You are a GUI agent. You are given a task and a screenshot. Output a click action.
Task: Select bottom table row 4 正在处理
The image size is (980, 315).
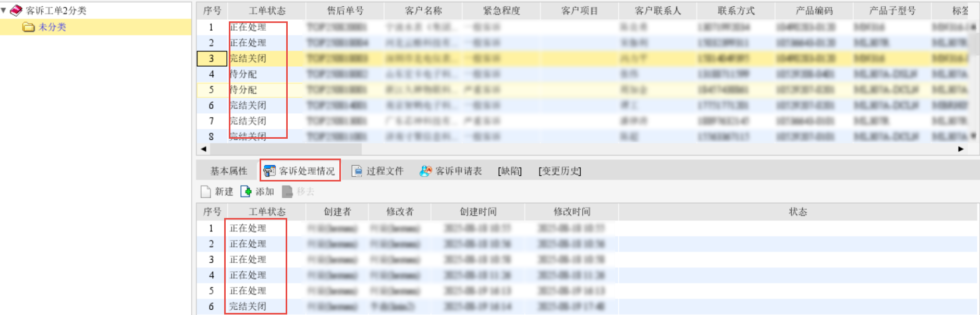click(248, 275)
